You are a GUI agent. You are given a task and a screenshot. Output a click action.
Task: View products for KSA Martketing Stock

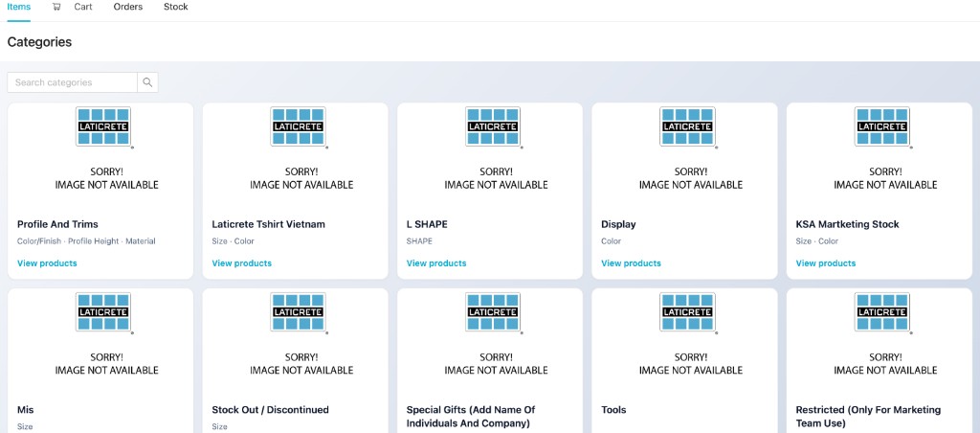[826, 263]
